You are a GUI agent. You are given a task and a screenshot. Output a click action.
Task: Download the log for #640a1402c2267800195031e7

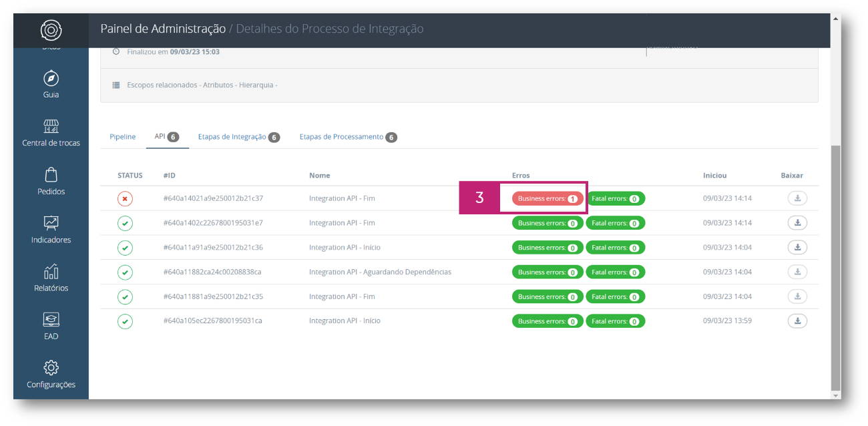[797, 223]
